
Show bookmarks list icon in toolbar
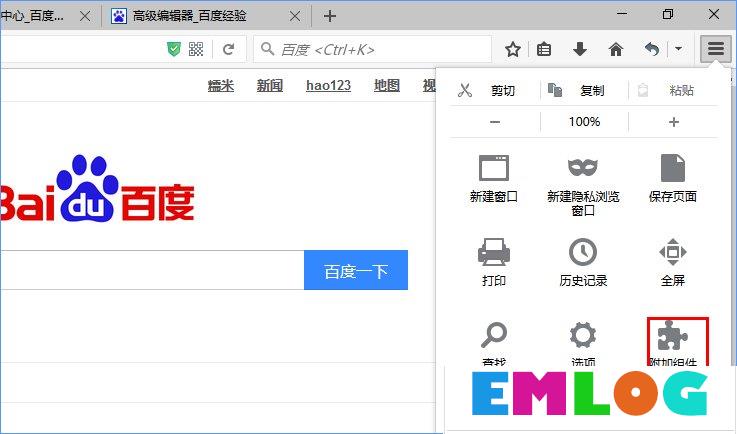(544, 49)
